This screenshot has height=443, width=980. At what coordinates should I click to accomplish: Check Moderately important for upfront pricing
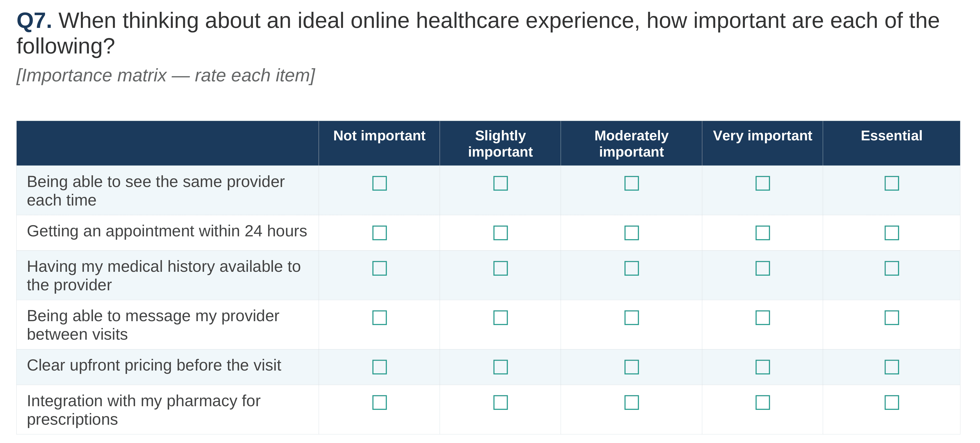pyautogui.click(x=631, y=367)
